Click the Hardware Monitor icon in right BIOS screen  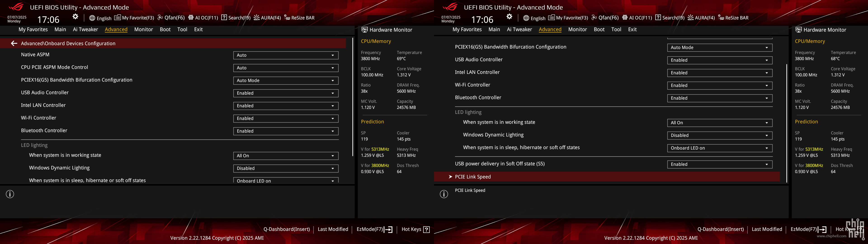click(799, 30)
